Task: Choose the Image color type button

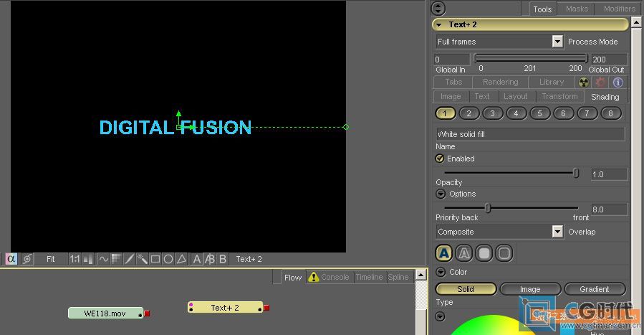Action: point(530,289)
